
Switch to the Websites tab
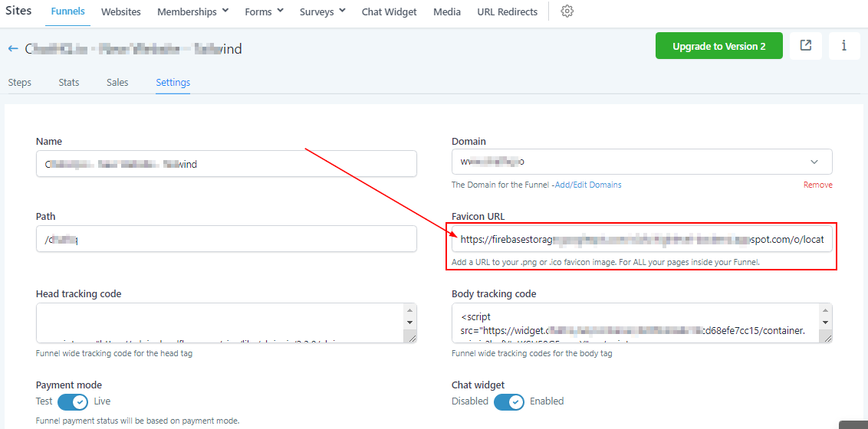pyautogui.click(x=121, y=11)
